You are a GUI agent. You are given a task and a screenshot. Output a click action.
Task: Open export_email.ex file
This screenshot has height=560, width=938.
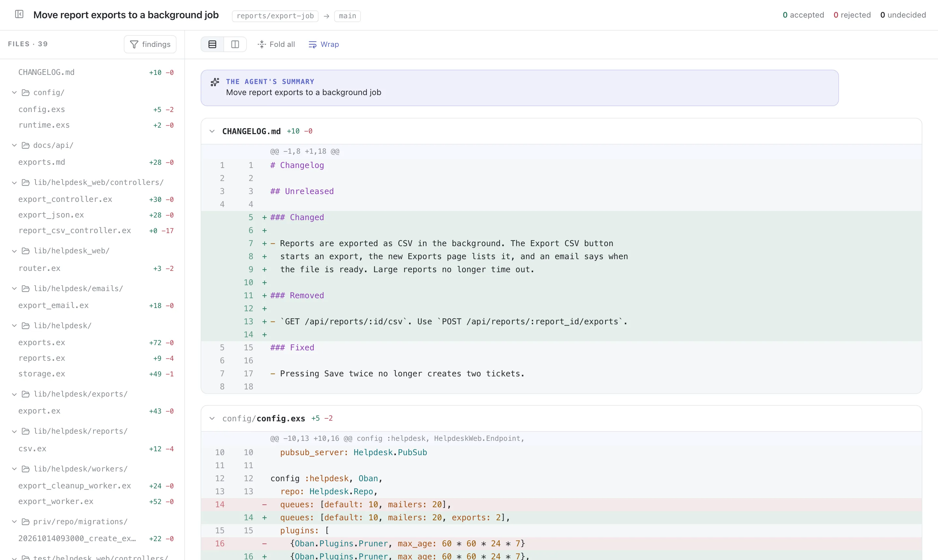[x=92, y=306]
